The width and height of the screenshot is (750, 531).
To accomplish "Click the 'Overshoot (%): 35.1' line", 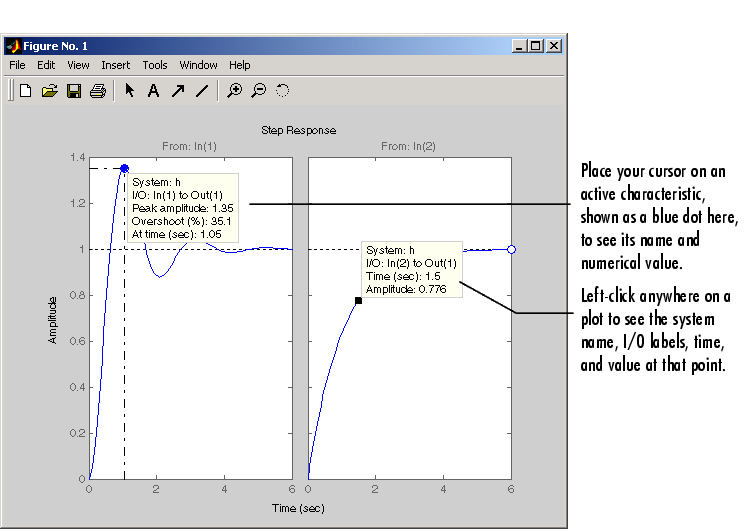I will click(181, 221).
